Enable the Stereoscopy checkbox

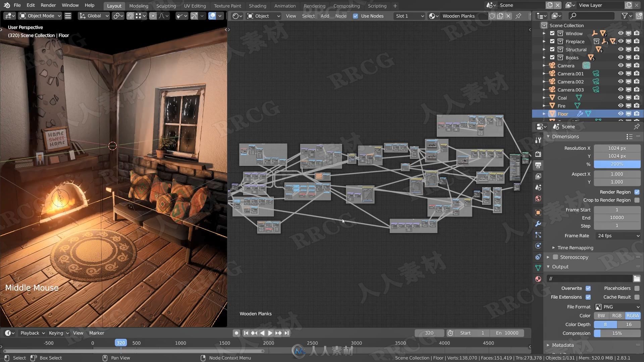pyautogui.click(x=555, y=257)
